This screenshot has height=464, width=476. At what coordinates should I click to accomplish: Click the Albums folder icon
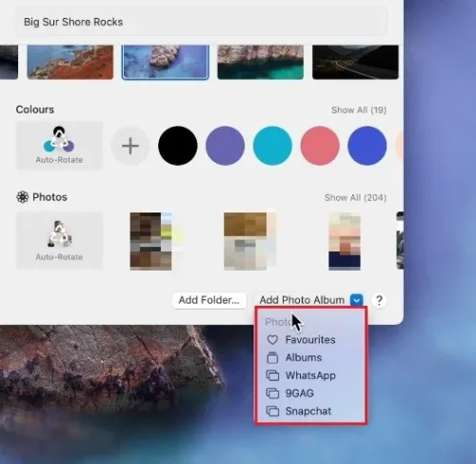point(272,357)
